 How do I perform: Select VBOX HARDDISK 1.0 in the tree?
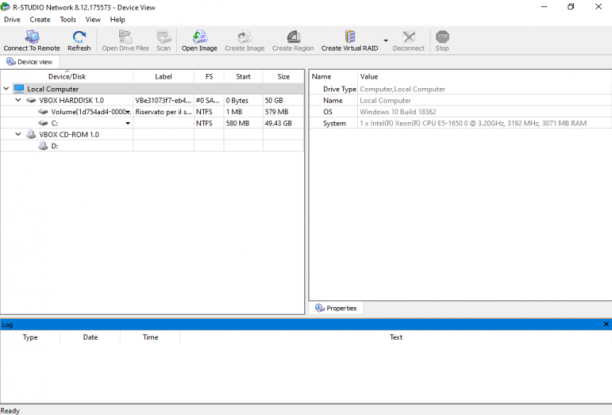[71, 100]
